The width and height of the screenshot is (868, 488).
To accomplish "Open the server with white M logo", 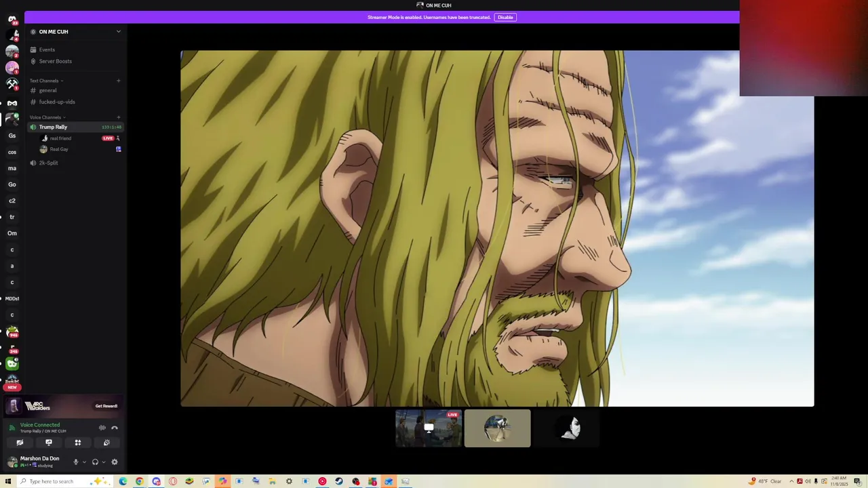I will pos(12,103).
